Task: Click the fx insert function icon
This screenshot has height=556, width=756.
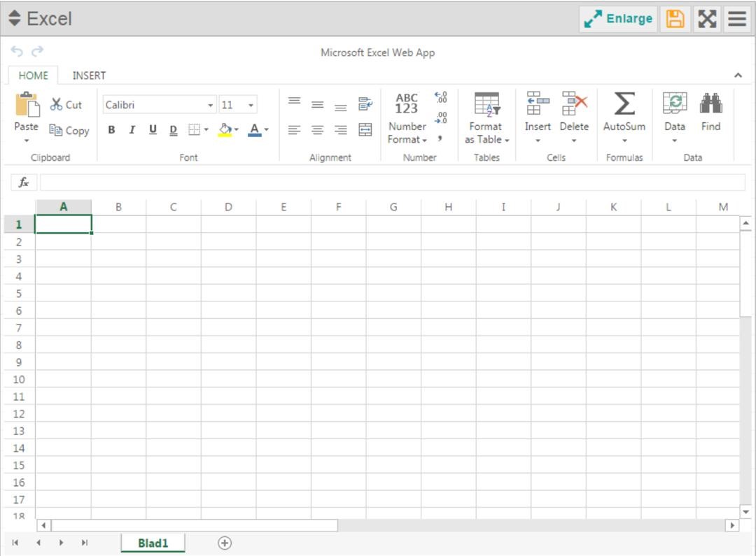Action: tap(24, 182)
